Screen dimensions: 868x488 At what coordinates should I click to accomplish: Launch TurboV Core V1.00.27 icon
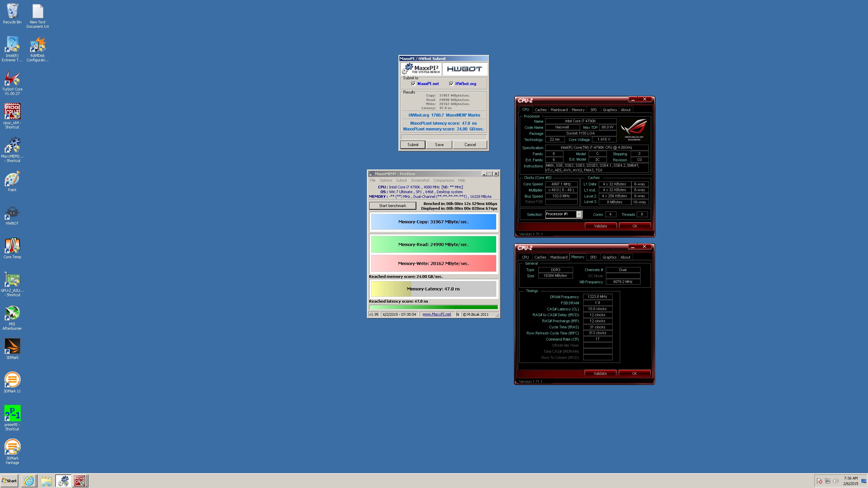point(12,83)
